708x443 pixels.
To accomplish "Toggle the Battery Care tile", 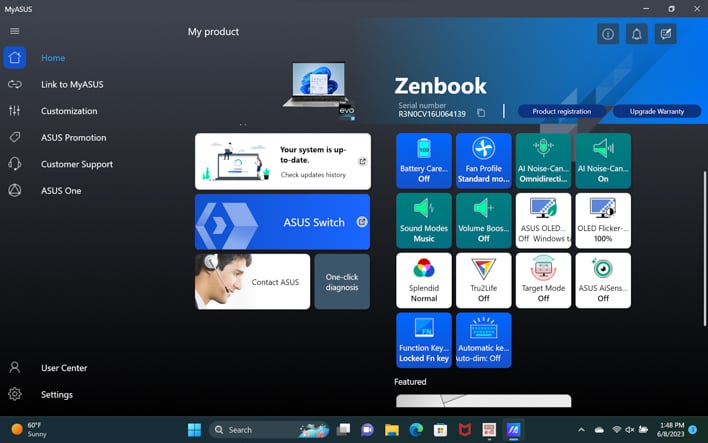I will [424, 161].
